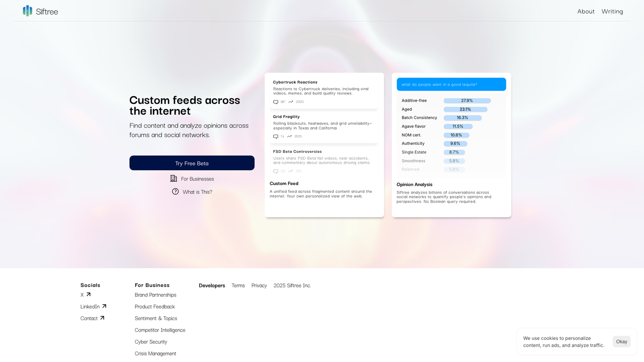Viewport: 644px width, 362px height.
Task: Click the Custom Feed heading
Action: (x=284, y=183)
